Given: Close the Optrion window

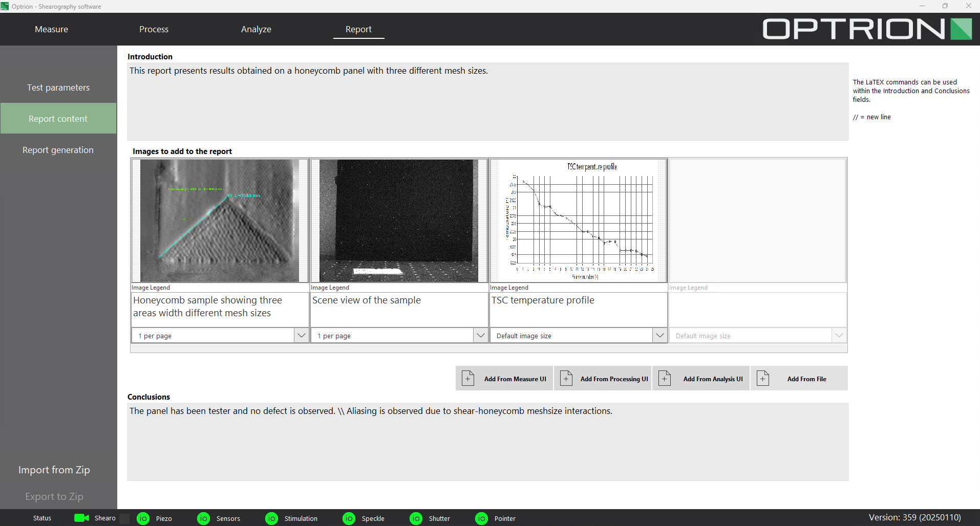Looking at the screenshot, I should pos(968,6).
